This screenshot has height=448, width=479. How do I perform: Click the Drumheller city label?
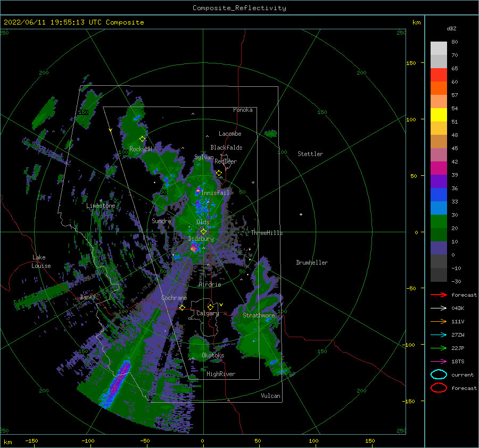point(312,263)
